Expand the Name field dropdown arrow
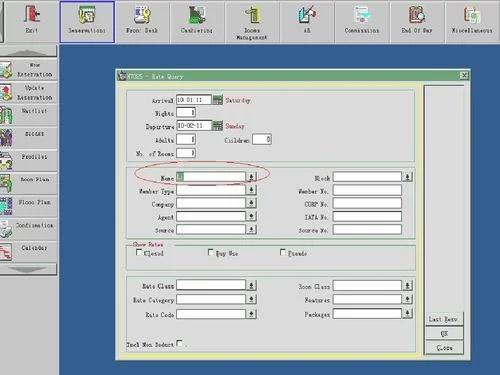The width and height of the screenshot is (500, 375). [x=251, y=177]
